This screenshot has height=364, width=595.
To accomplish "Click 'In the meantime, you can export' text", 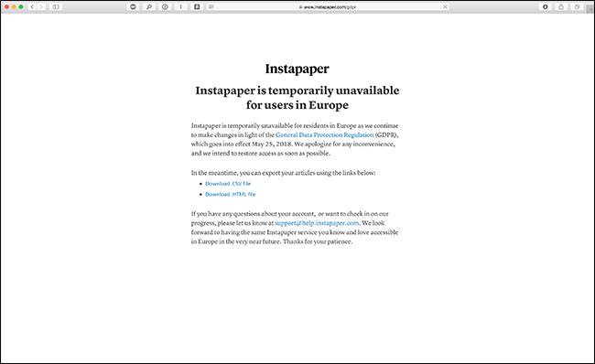I will [x=283, y=173].
